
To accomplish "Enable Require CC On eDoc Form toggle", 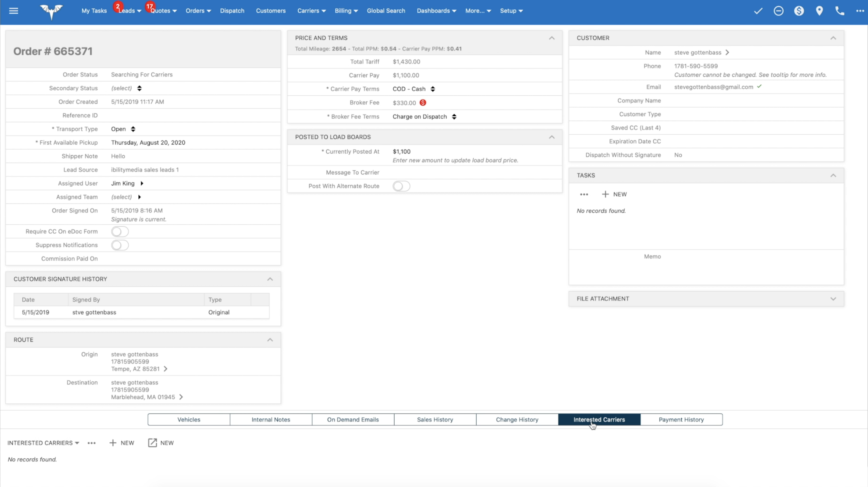I will (x=120, y=231).
